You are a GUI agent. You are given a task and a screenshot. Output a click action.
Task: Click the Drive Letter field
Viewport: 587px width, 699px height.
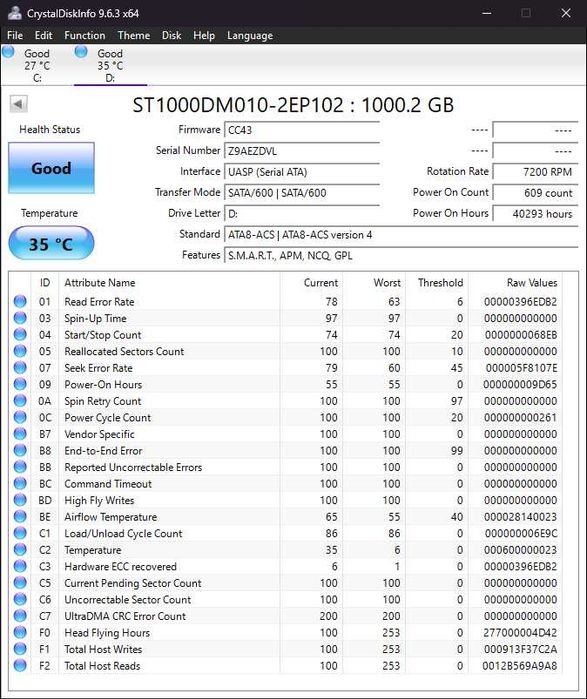click(x=302, y=214)
